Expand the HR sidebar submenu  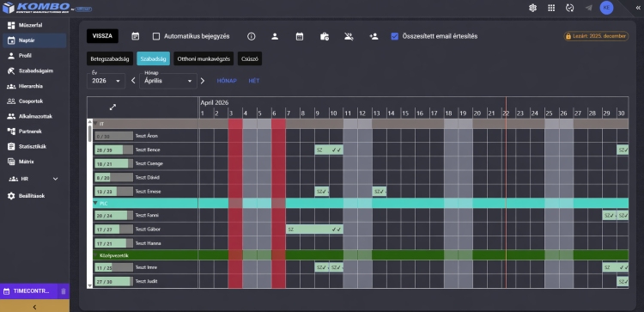[56, 179]
